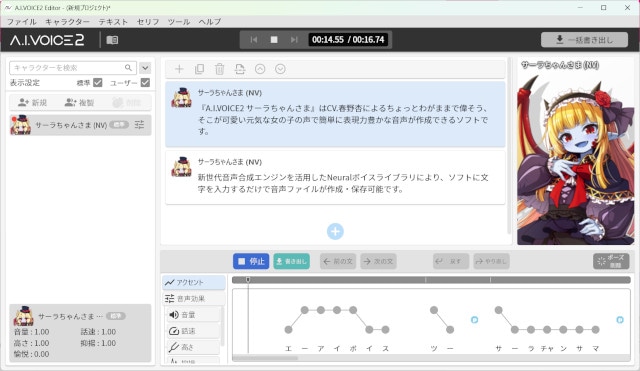This screenshot has width=640, height=371.
Task: Open parameter sliders icon for サーラちゃんさま
Action: 140,125
